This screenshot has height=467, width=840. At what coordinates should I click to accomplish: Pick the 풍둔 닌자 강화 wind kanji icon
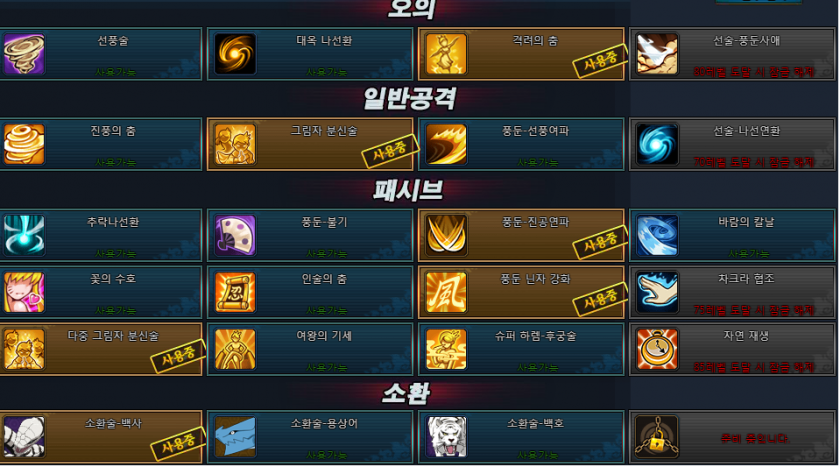point(446,292)
